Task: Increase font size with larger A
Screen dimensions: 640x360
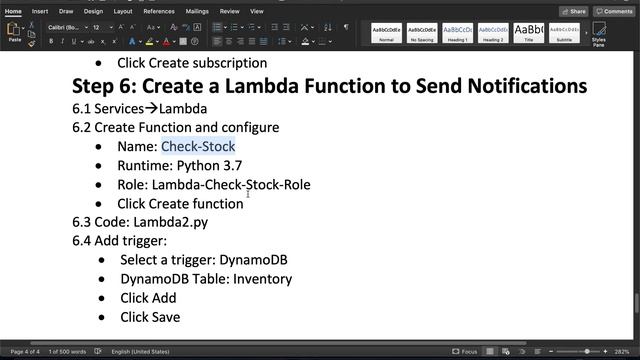Action: (x=121, y=27)
